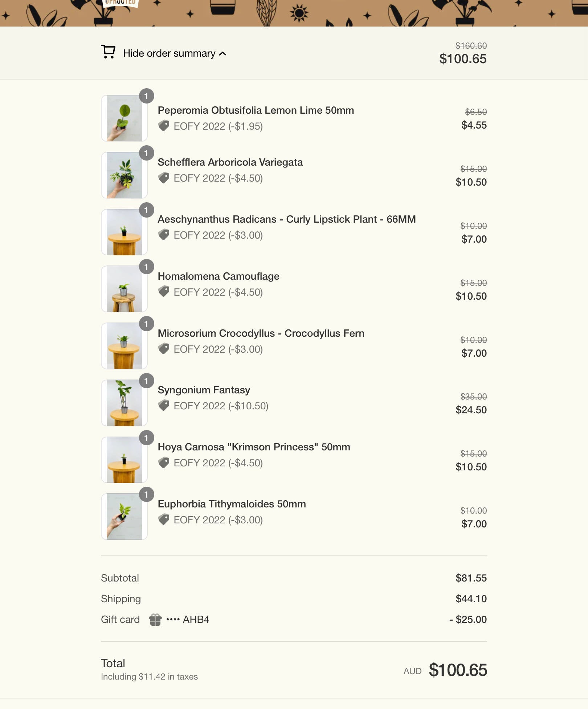Click the Schefflera Arboricola Variegata thumbnail

tap(124, 175)
